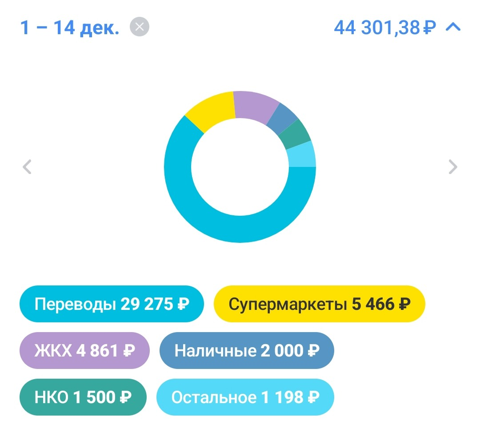Click the gray close icon next to the date range
Image resolution: width=480 pixels, height=448 pixels.
point(140,27)
